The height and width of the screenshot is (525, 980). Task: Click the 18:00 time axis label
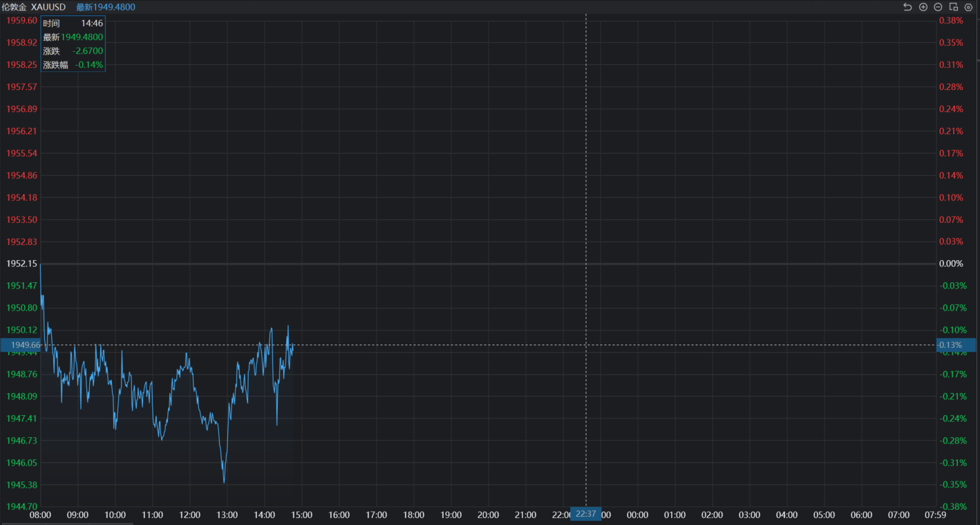click(x=413, y=515)
